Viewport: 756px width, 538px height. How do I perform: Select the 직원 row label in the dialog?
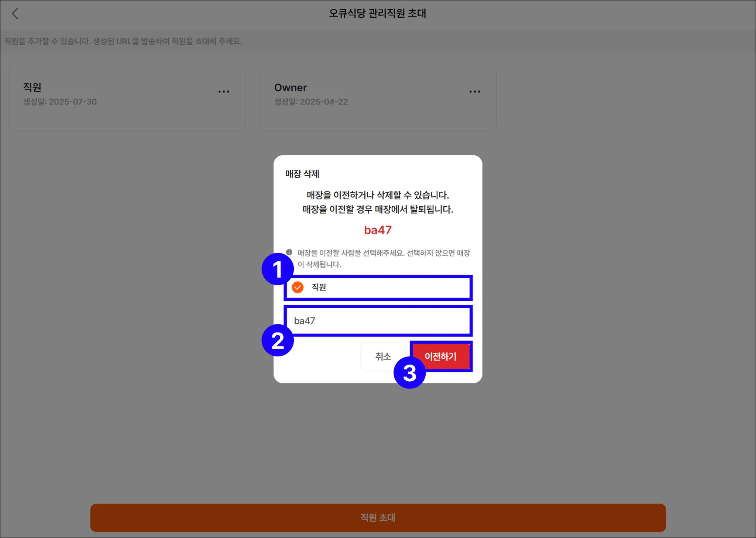[x=319, y=287]
